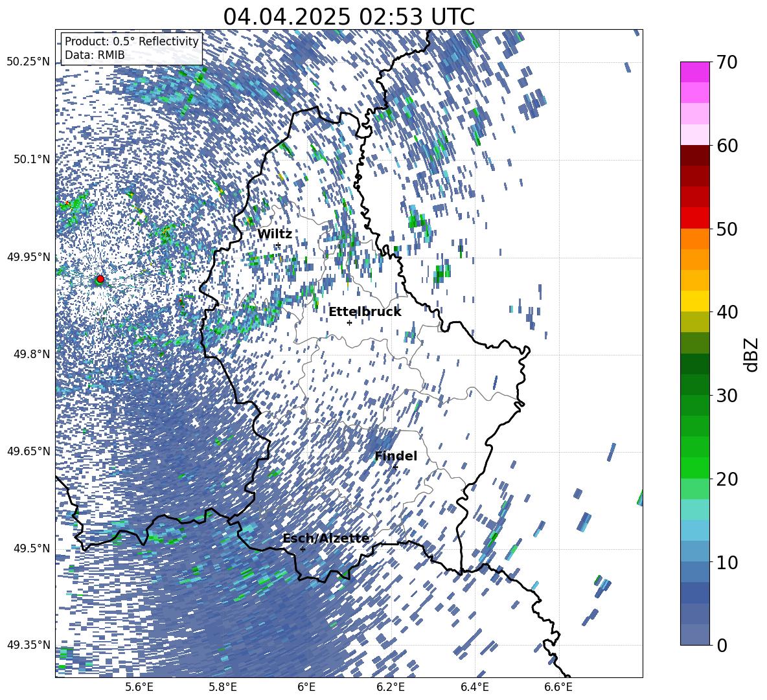Click the colorbar tick label 20
Image resolution: width=767 pixels, height=700 pixels.
click(727, 479)
